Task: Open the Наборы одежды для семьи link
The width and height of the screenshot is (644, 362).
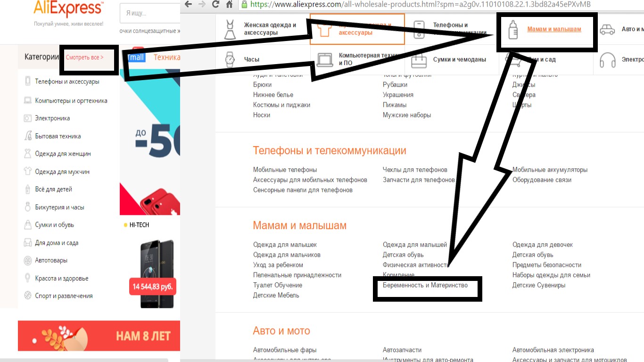Action: point(551,275)
